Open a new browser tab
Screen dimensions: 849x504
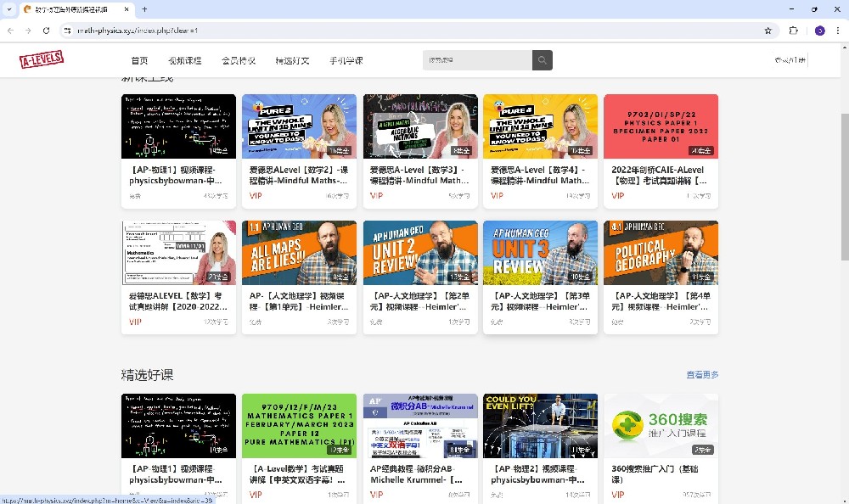click(x=144, y=9)
